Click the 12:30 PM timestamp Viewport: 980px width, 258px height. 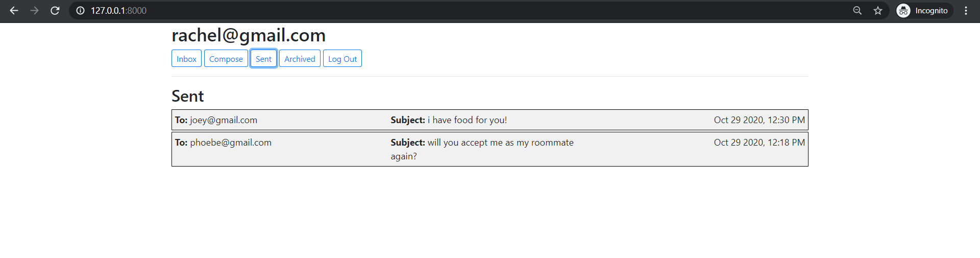pyautogui.click(x=759, y=120)
